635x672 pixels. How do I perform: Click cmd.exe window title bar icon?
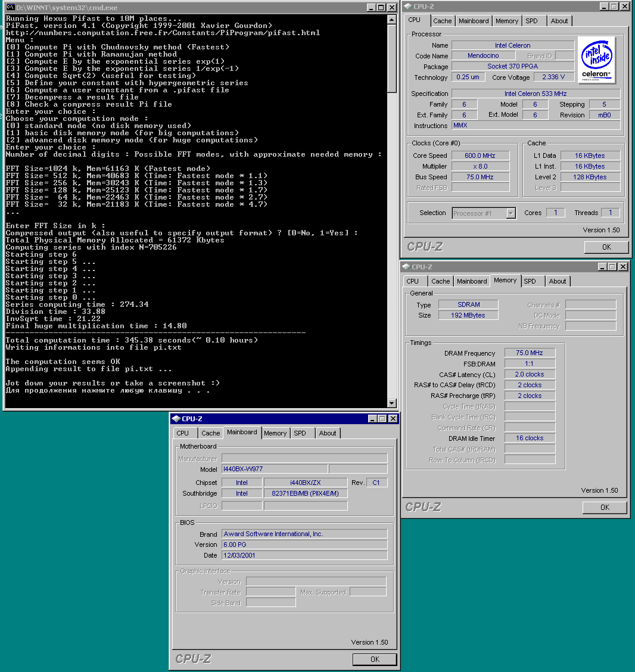pos(10,7)
